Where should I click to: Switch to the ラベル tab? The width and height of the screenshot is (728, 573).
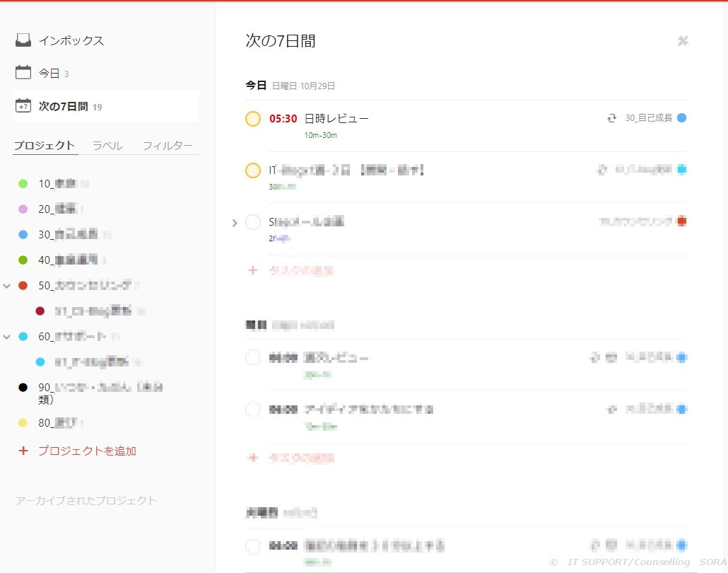(107, 146)
